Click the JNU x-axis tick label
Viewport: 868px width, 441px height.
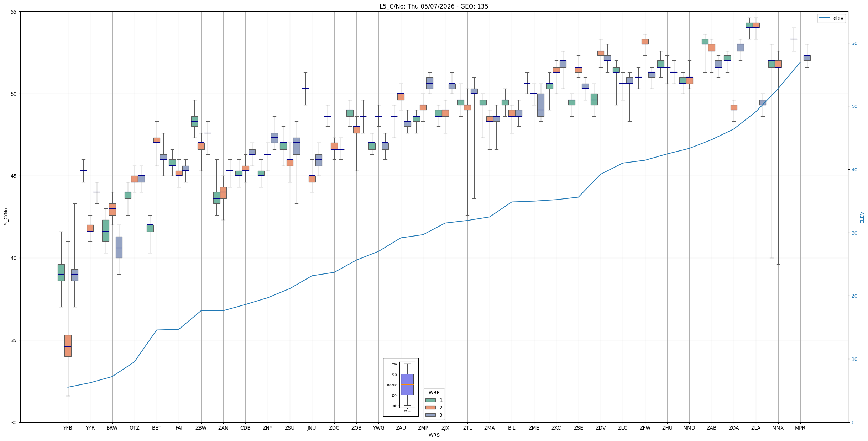tap(312, 428)
